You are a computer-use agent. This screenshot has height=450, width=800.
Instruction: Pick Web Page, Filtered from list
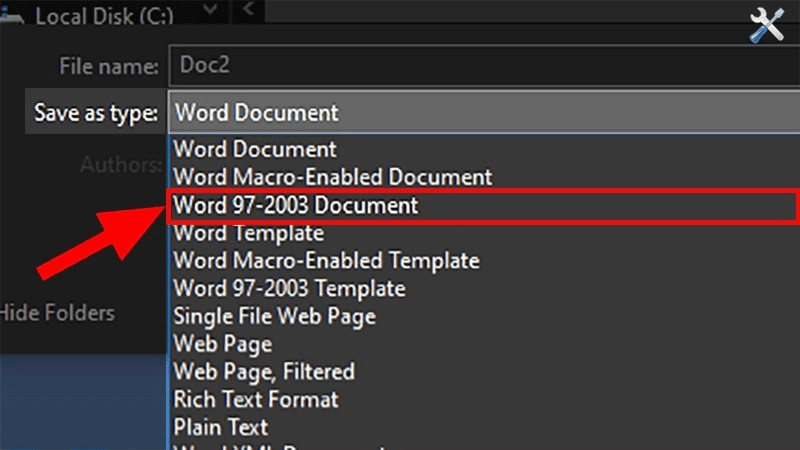click(x=264, y=371)
